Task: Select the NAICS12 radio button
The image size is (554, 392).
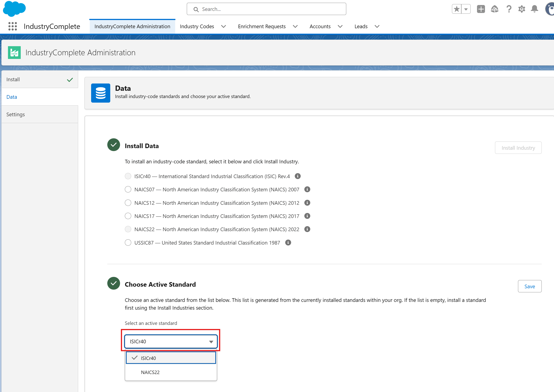Action: click(x=128, y=203)
